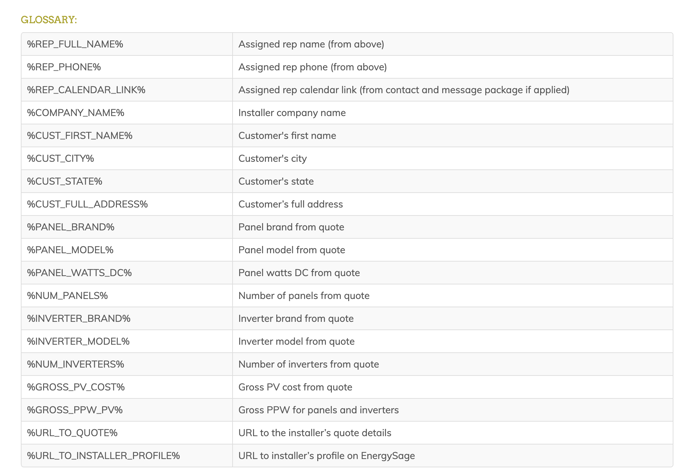Click the %CUST_FULL_ADDRESS% variable cell

click(87, 204)
